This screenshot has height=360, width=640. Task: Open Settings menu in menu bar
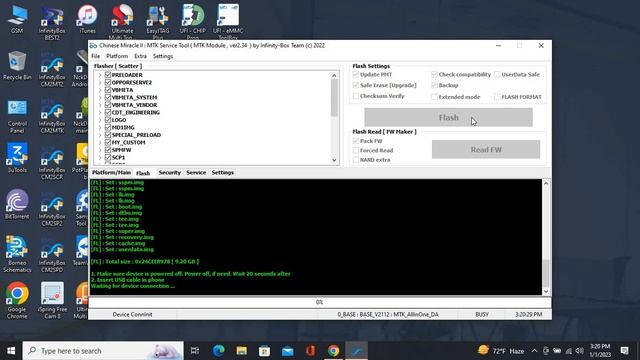pos(163,56)
